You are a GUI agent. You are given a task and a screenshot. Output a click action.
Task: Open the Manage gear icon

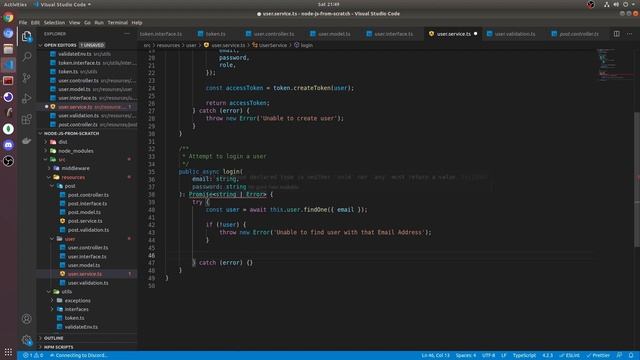(27, 340)
